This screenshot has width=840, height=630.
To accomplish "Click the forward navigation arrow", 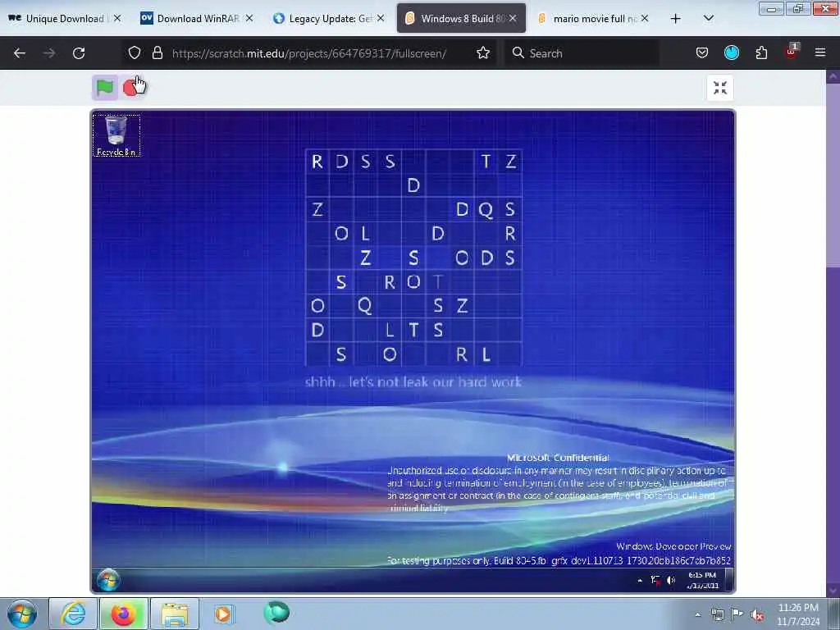I will [x=49, y=53].
